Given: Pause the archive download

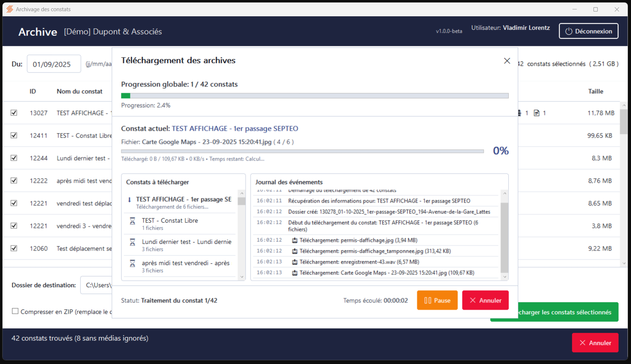Looking at the screenshot, I should pyautogui.click(x=437, y=300).
